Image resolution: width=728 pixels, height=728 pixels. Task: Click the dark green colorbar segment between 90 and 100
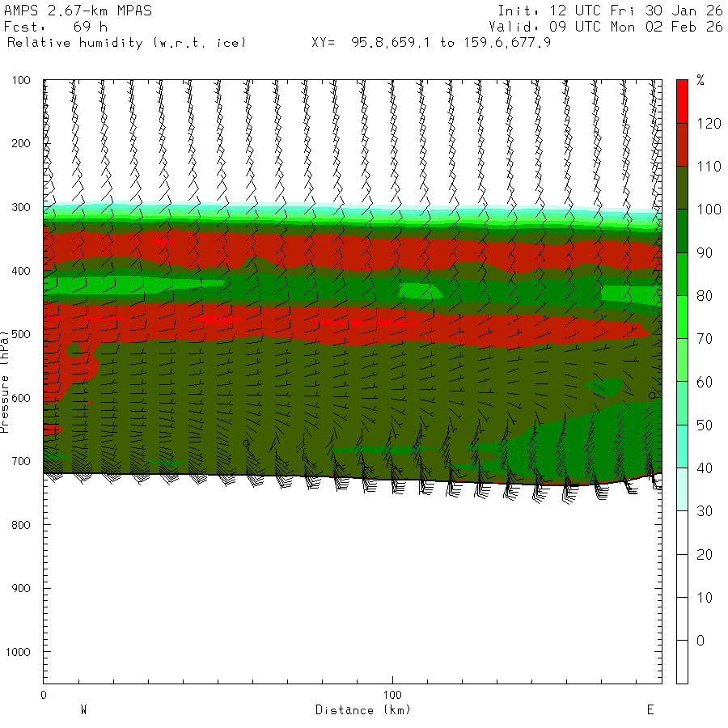click(682, 231)
